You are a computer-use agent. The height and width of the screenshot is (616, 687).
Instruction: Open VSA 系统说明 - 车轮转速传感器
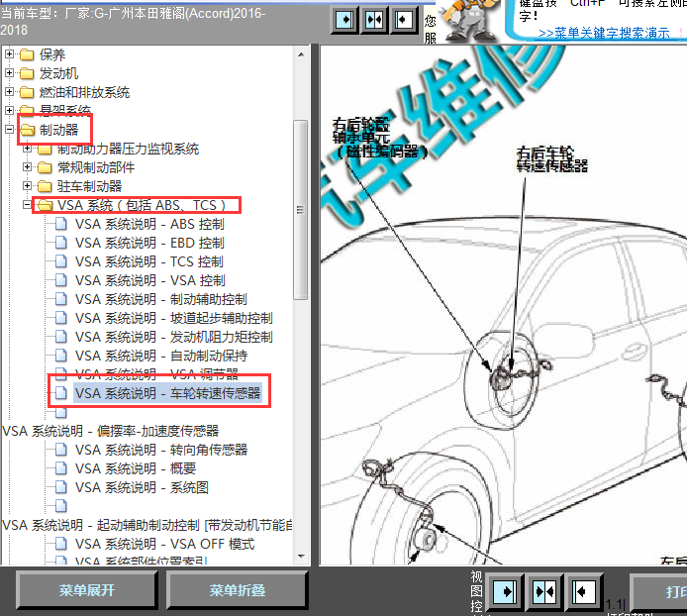[x=167, y=393]
